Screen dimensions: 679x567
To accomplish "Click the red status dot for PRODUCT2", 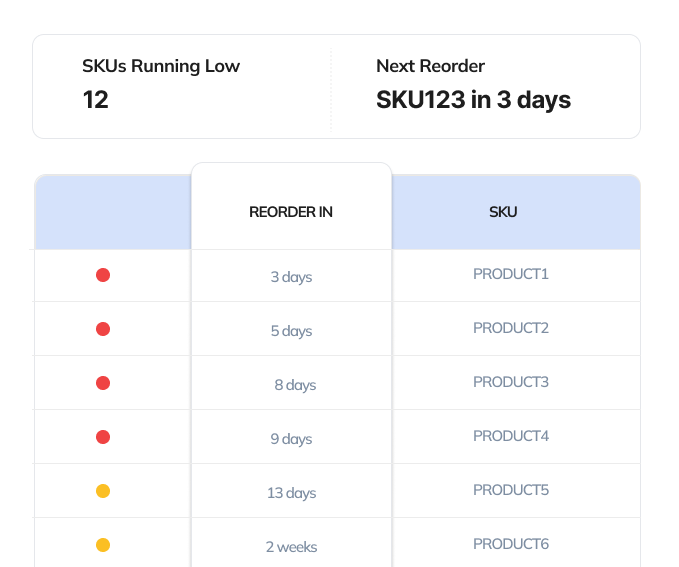I will (x=103, y=329).
